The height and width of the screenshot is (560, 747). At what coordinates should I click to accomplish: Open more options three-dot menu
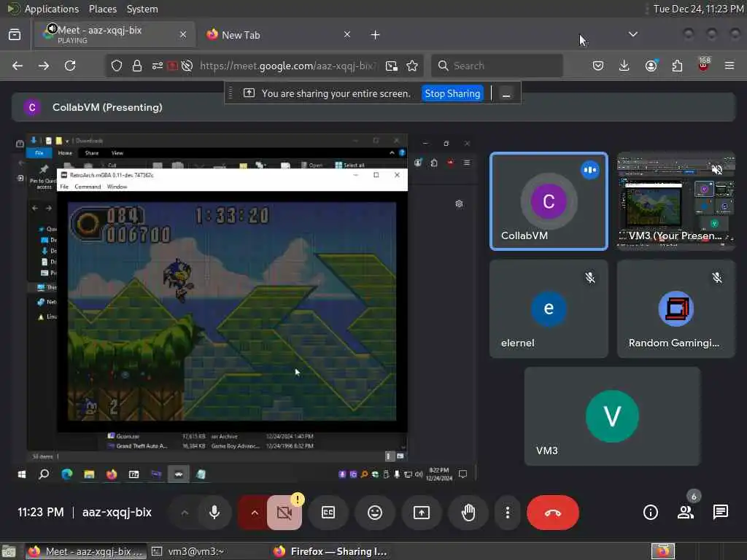508,513
